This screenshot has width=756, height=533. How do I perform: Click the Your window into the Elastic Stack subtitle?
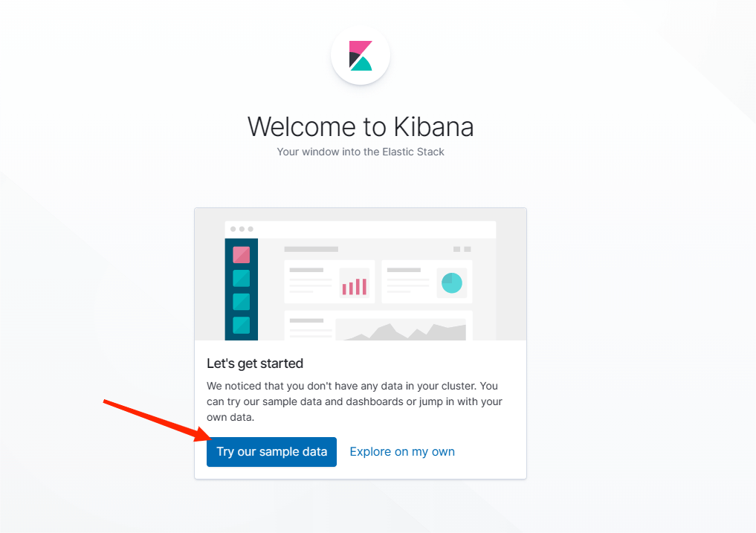tap(361, 152)
